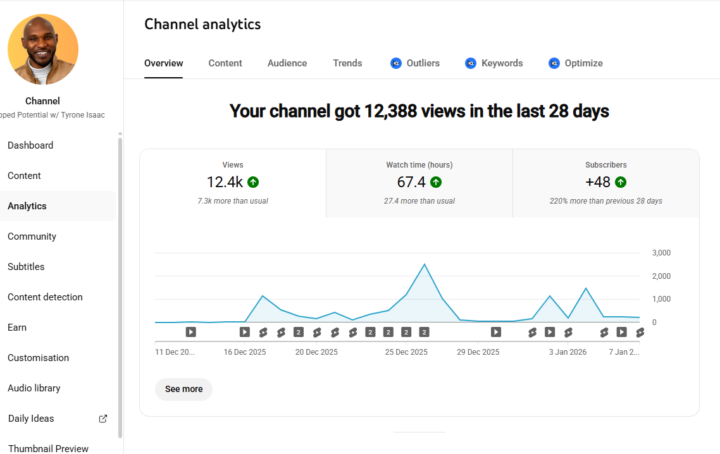Click '220% more than previous 28 days'
The width and height of the screenshot is (720, 454).
pyautogui.click(x=606, y=201)
